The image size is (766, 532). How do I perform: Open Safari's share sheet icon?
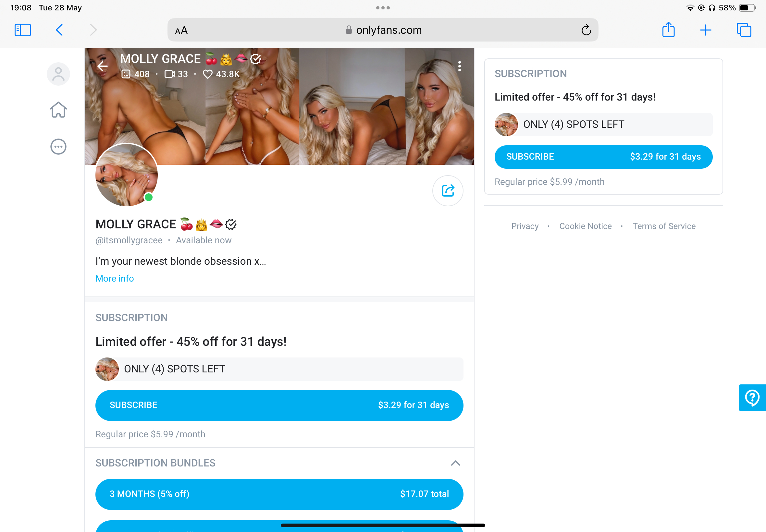pos(668,30)
